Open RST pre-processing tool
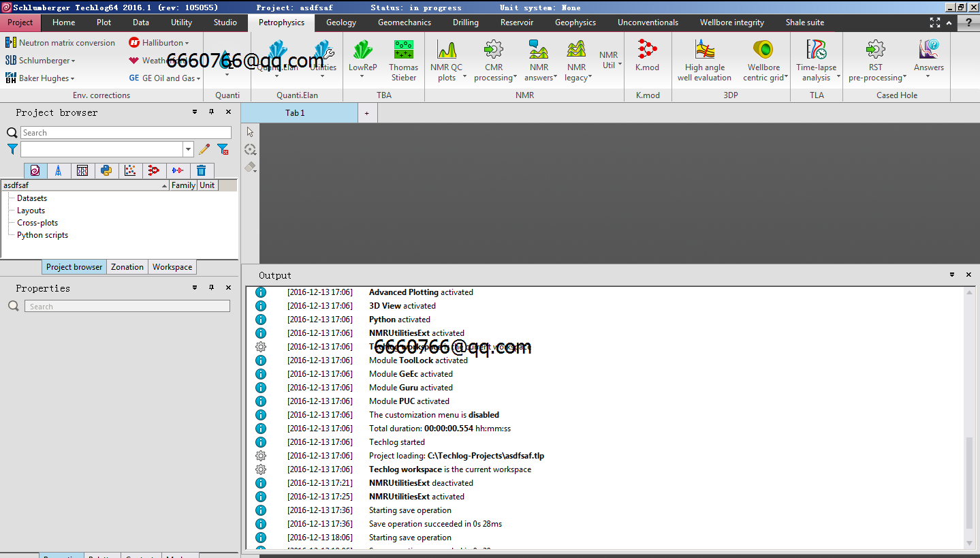980x558 pixels. point(876,60)
